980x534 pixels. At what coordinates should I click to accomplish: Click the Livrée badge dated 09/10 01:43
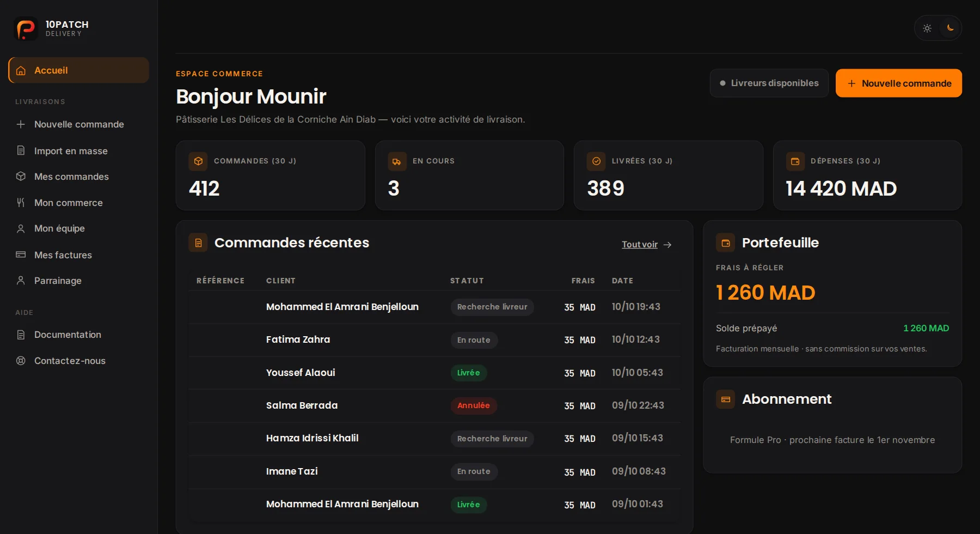469,505
